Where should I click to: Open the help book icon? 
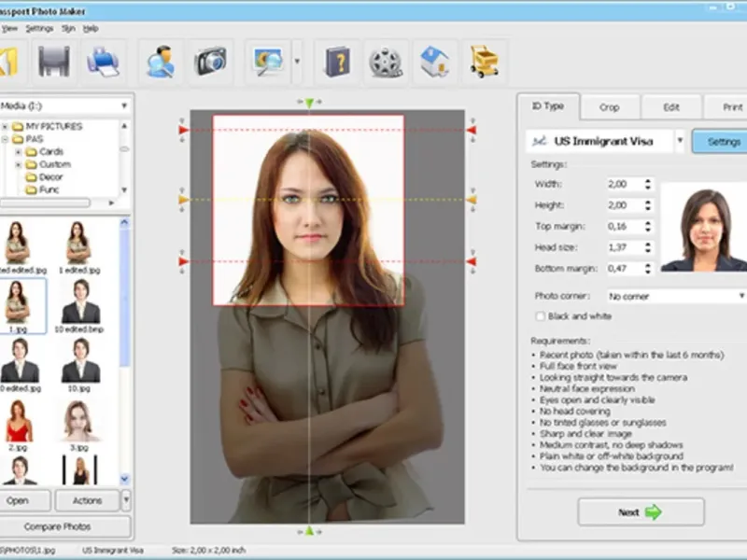coord(337,62)
